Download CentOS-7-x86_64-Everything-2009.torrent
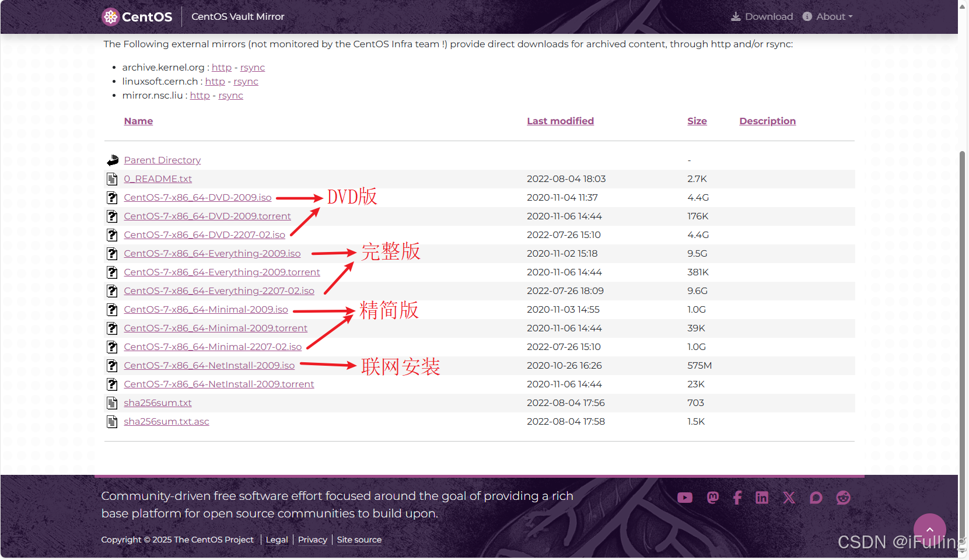This screenshot has width=969, height=560. [x=222, y=272]
